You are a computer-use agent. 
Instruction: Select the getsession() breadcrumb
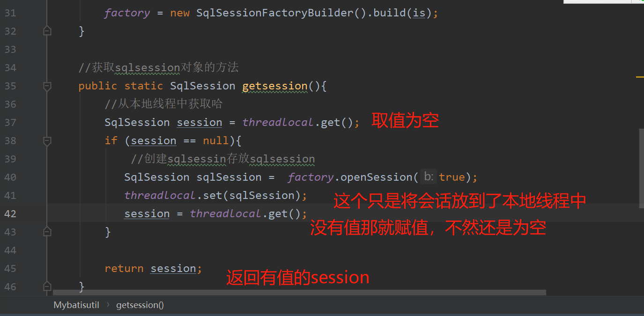point(140,305)
